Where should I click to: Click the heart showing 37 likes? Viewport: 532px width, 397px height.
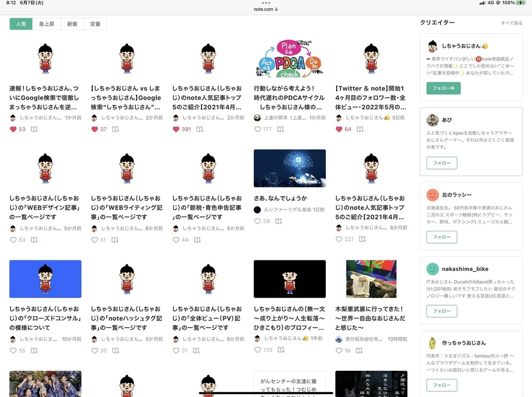point(94,129)
